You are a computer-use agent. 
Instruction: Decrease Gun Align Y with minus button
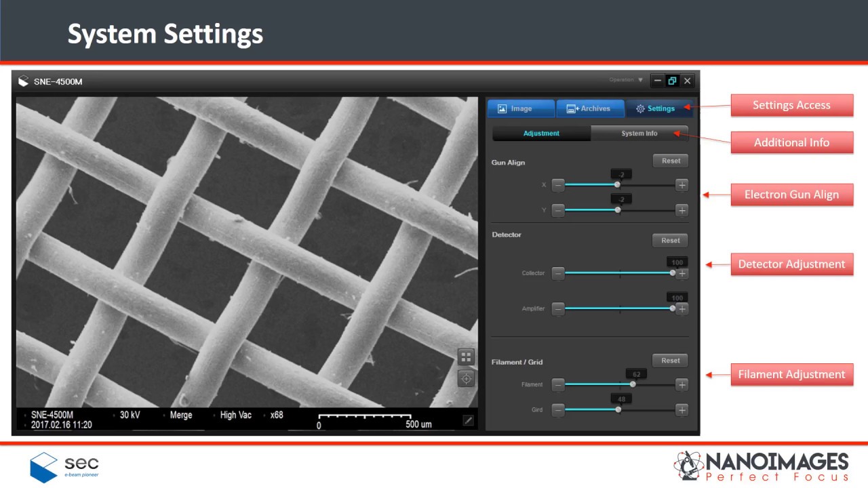[x=558, y=210]
